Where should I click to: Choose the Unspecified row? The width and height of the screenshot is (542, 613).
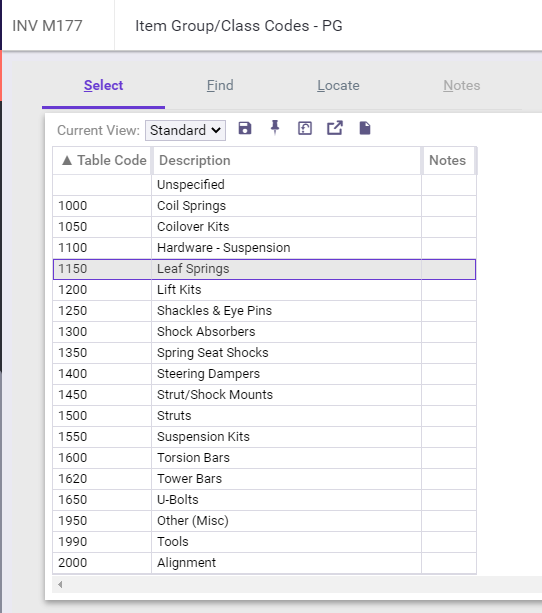click(x=264, y=185)
